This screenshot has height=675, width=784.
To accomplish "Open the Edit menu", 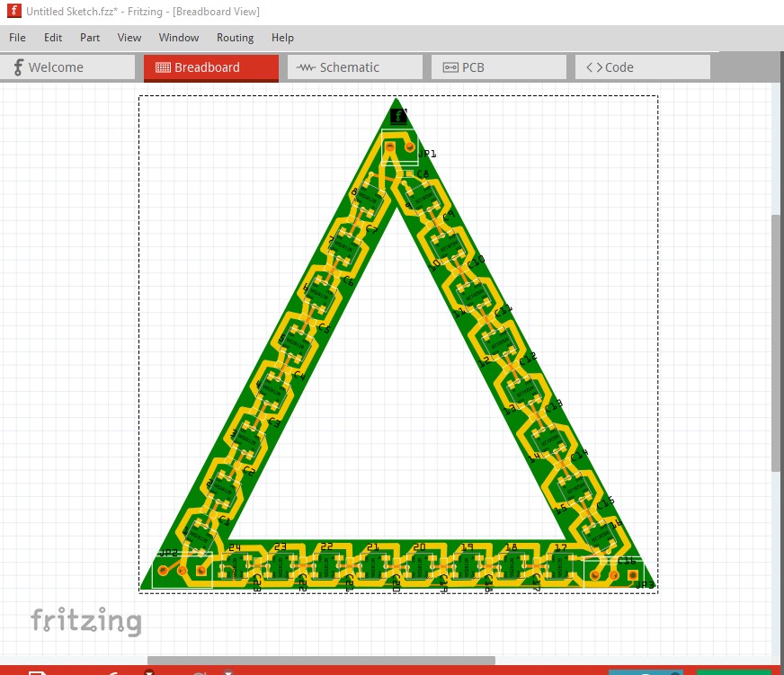I will pyautogui.click(x=53, y=38).
